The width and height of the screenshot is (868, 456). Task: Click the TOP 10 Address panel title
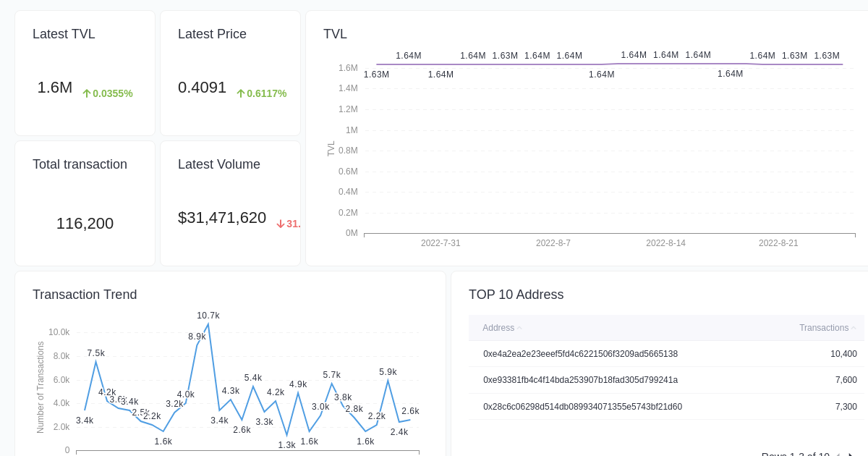[x=516, y=295]
